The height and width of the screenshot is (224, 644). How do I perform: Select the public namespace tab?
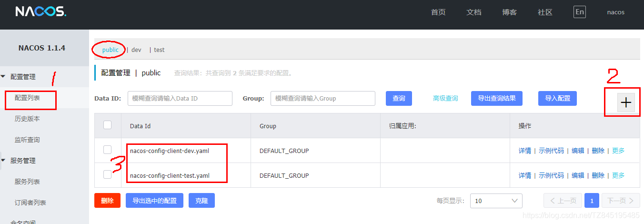click(x=111, y=50)
